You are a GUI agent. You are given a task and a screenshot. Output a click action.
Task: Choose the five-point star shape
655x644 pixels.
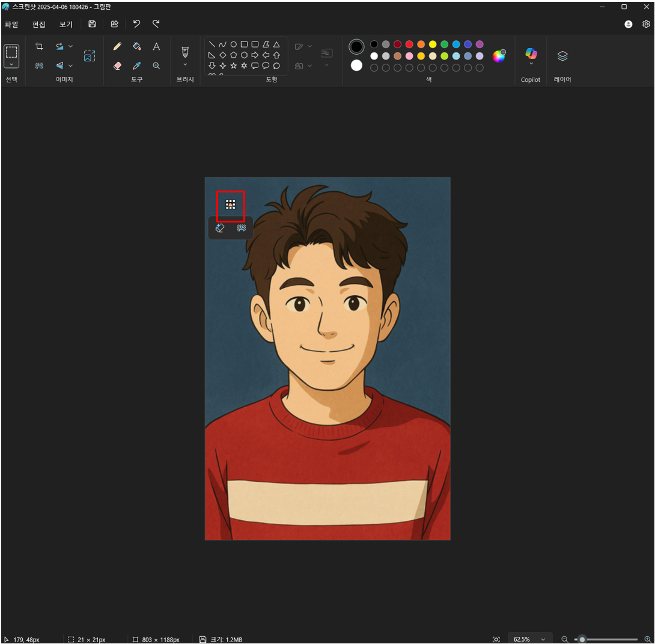tap(234, 66)
